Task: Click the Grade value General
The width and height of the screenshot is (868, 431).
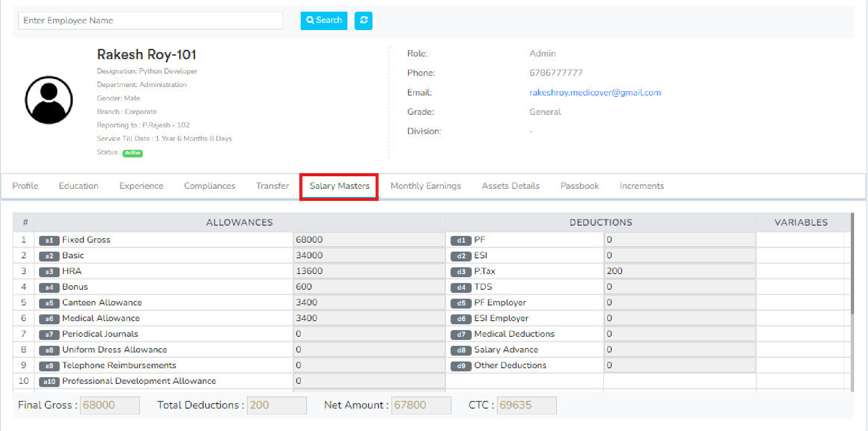Action: (x=545, y=112)
